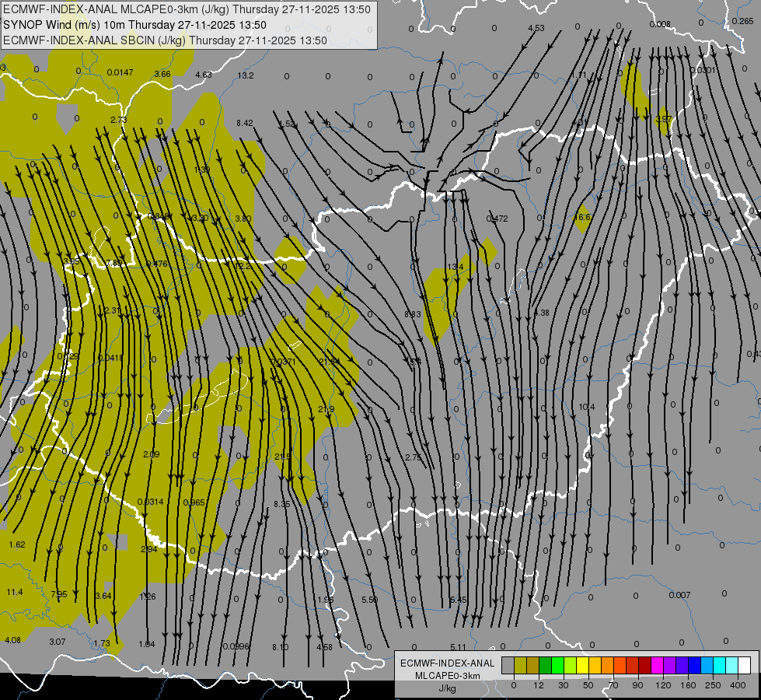
Task: Click the 'SYNOP Wind (m/s) 10m' title line
Action: (134, 25)
